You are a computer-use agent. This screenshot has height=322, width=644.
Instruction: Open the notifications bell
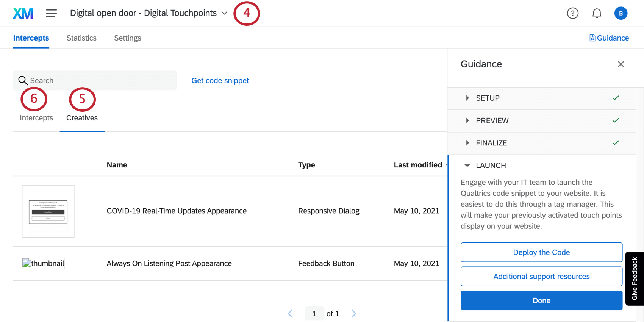597,13
